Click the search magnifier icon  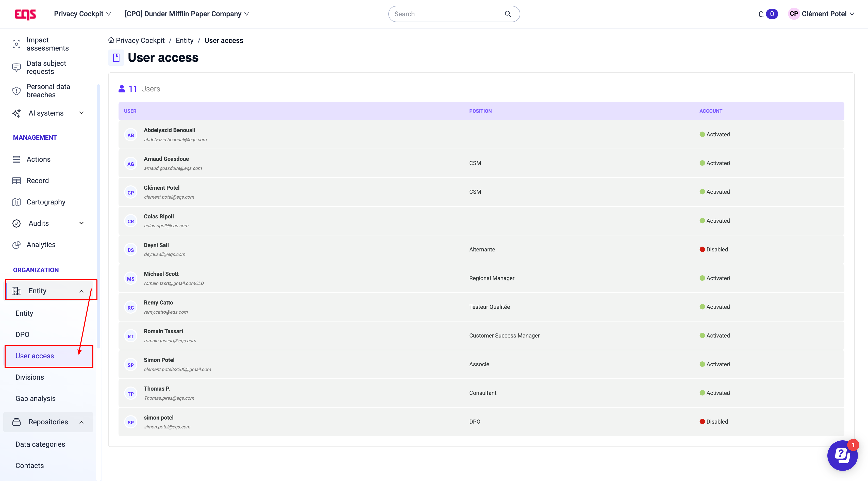508,14
